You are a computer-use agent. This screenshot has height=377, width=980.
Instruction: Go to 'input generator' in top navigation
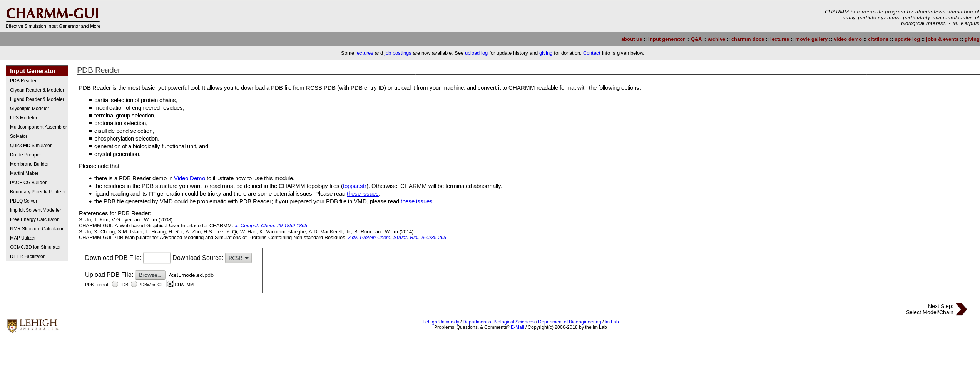point(666,39)
